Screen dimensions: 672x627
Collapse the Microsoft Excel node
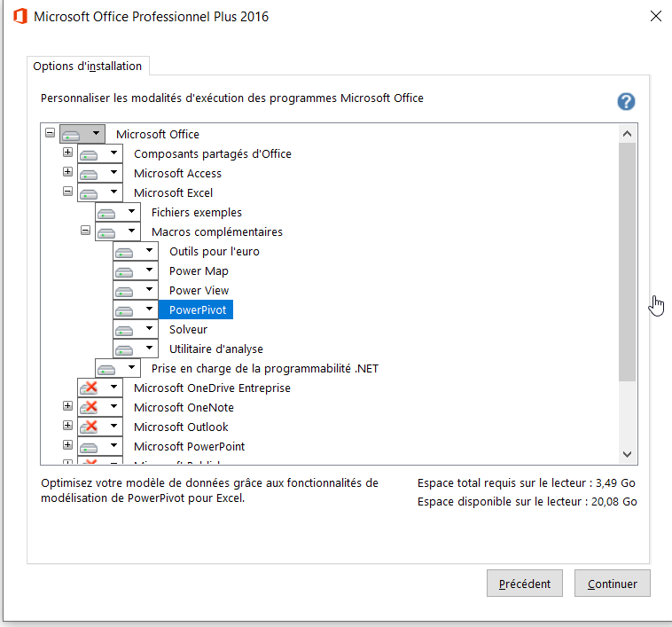[x=67, y=192]
